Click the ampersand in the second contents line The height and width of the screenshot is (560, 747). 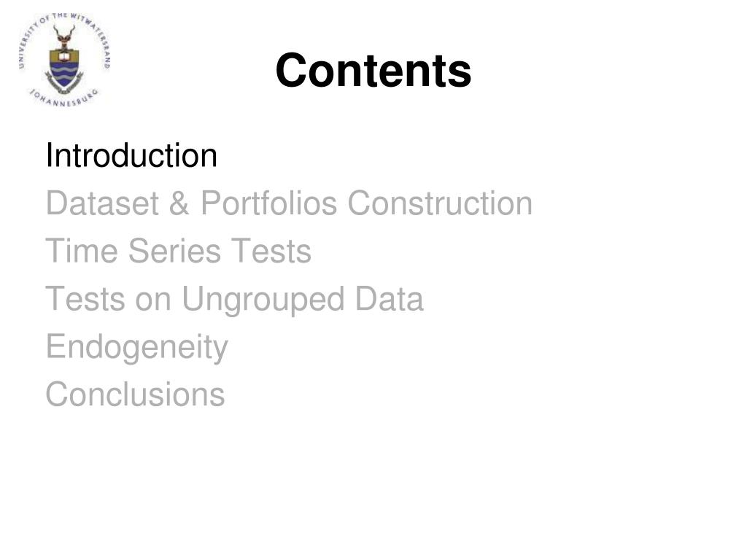tap(179, 203)
